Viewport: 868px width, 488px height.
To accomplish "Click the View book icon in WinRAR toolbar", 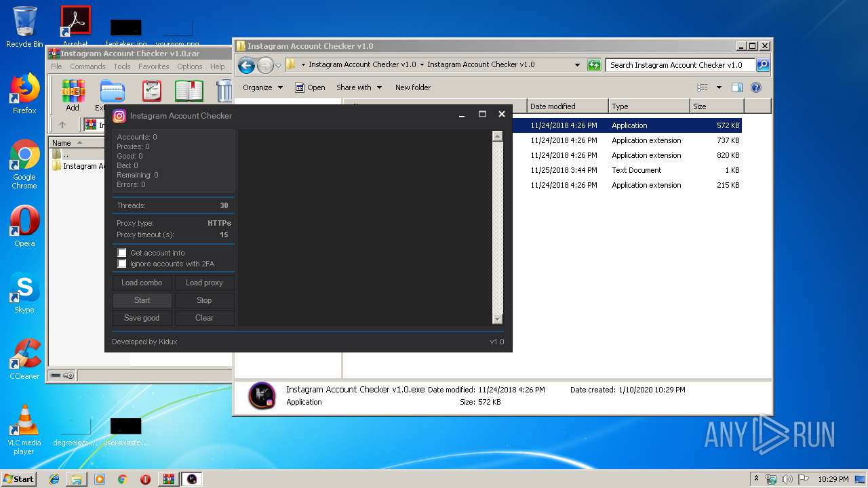I will tap(189, 91).
